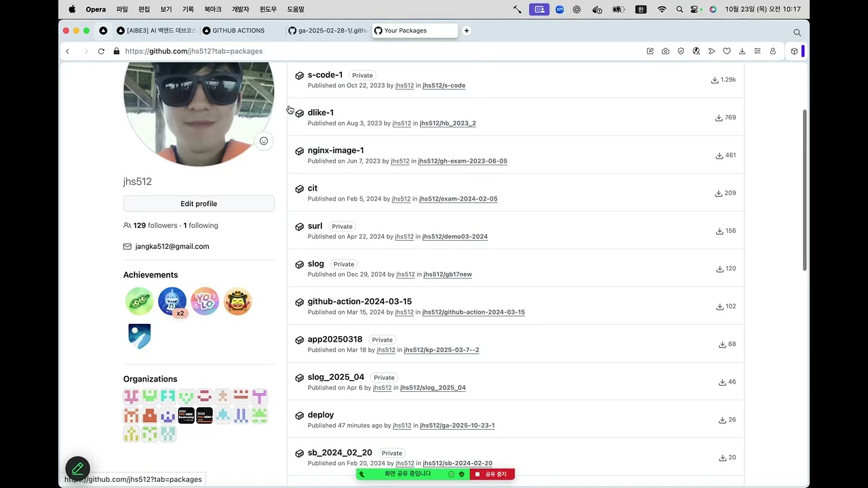The image size is (868, 488).
Task: Click the address bar URL field
Action: point(380,51)
